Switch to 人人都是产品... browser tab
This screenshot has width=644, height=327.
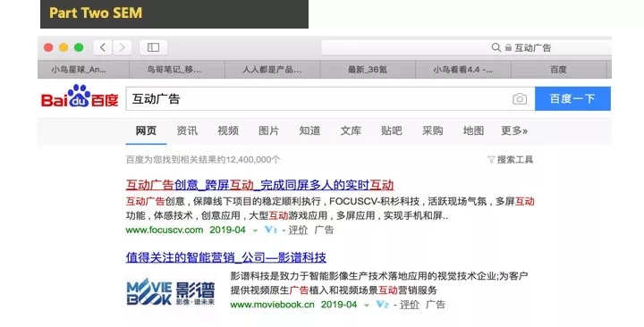(x=272, y=70)
